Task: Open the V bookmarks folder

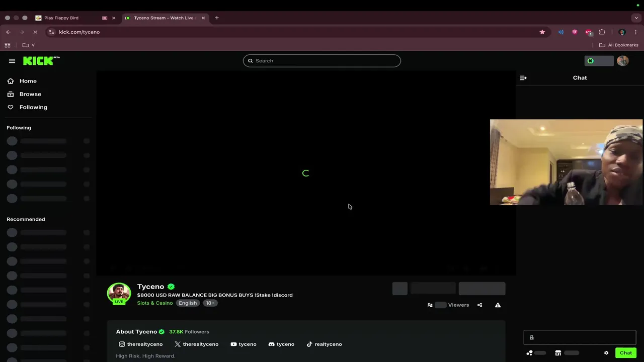Action: (29, 45)
